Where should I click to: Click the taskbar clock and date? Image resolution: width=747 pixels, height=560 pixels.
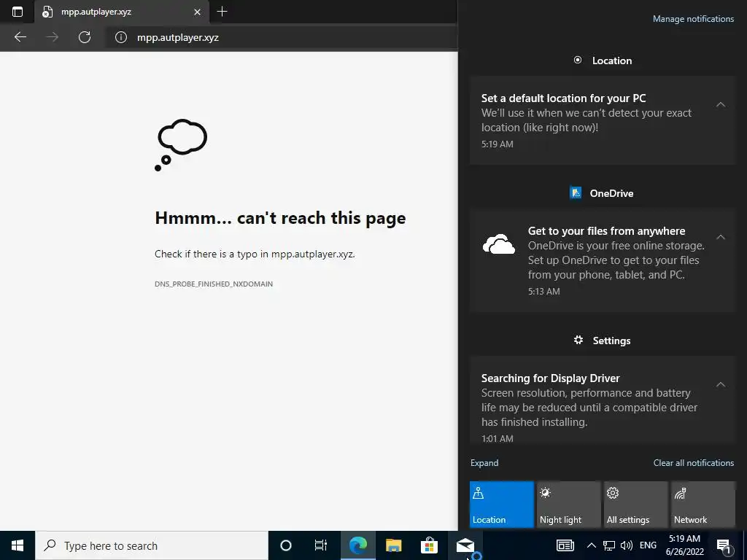(684, 545)
